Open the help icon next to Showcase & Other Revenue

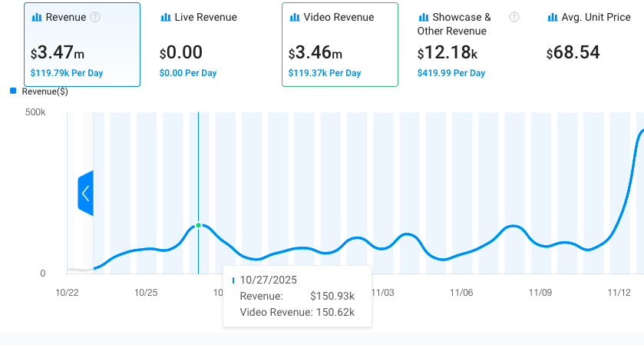click(514, 17)
